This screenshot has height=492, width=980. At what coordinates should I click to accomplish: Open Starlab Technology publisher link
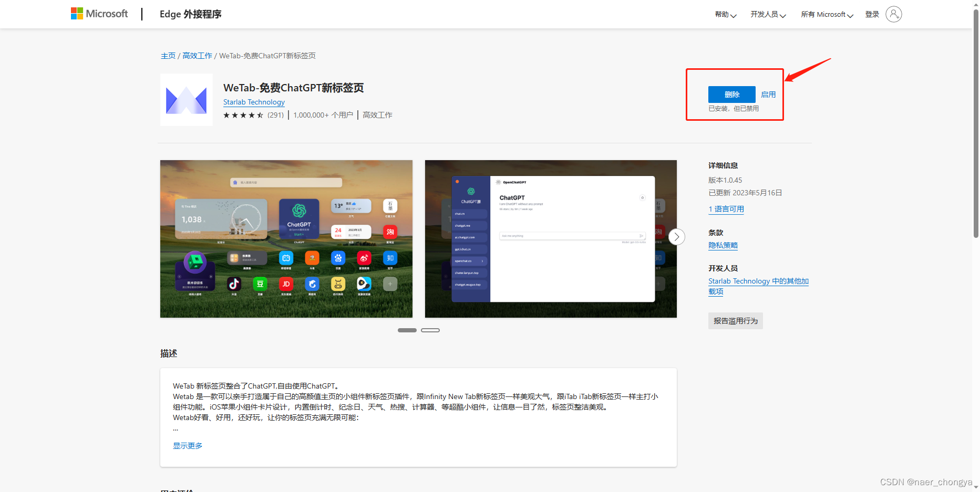pyautogui.click(x=254, y=102)
